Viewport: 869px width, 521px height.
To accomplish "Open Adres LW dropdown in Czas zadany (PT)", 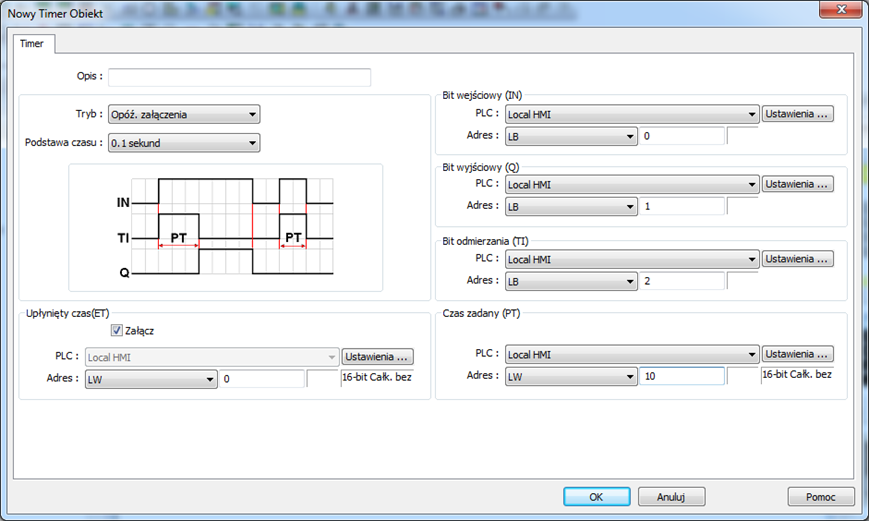I will point(571,377).
